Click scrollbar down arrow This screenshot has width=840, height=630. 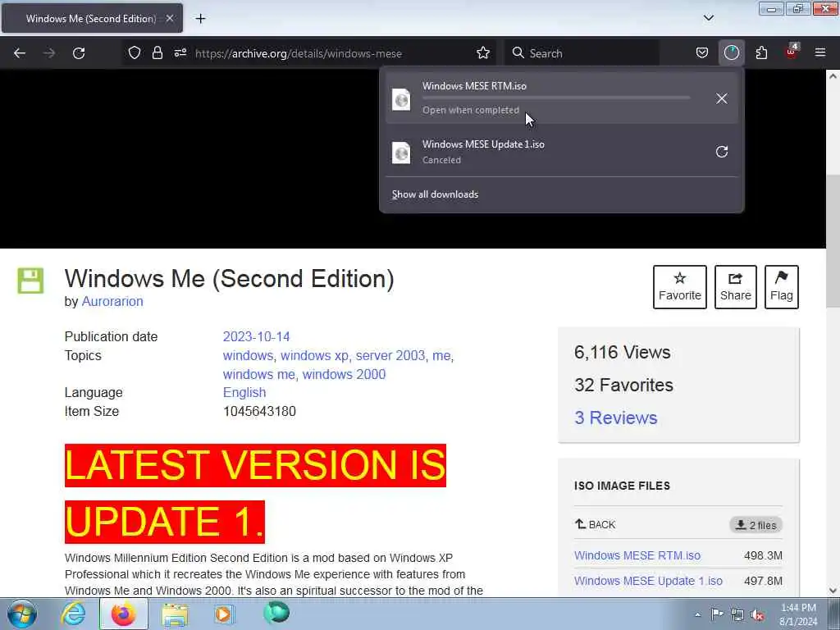833,591
